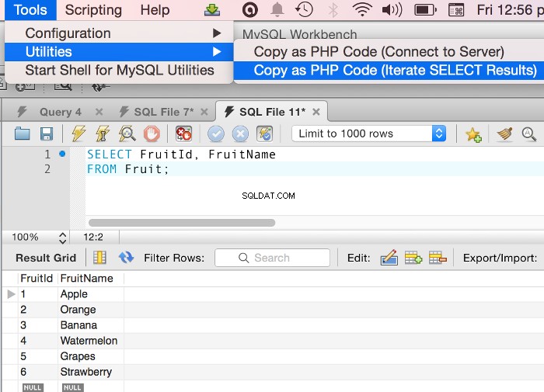This screenshot has width=544, height=392.
Task: Expand the Configuration submenu
Action: (x=119, y=33)
